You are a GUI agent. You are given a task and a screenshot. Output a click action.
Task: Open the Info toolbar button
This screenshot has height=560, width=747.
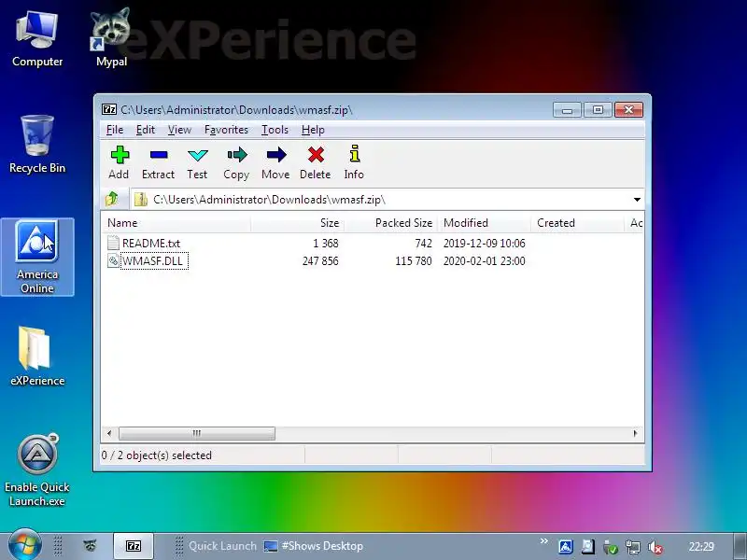click(x=354, y=162)
